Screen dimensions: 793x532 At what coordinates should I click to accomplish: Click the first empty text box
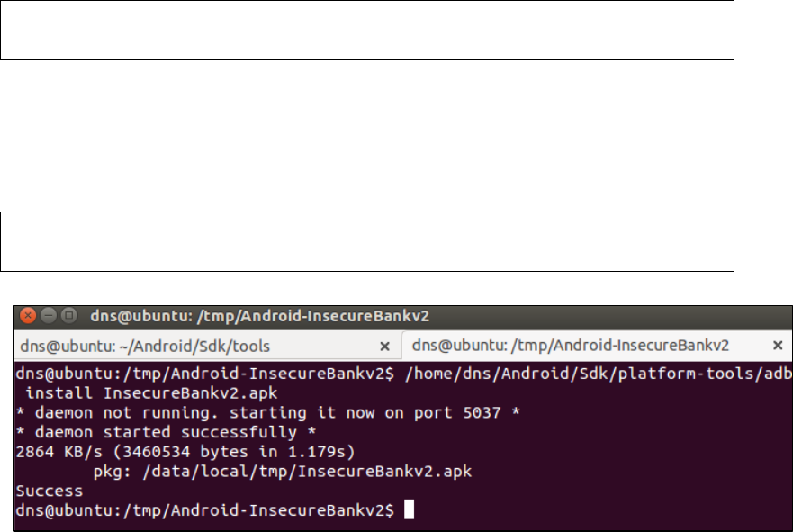(367, 30)
